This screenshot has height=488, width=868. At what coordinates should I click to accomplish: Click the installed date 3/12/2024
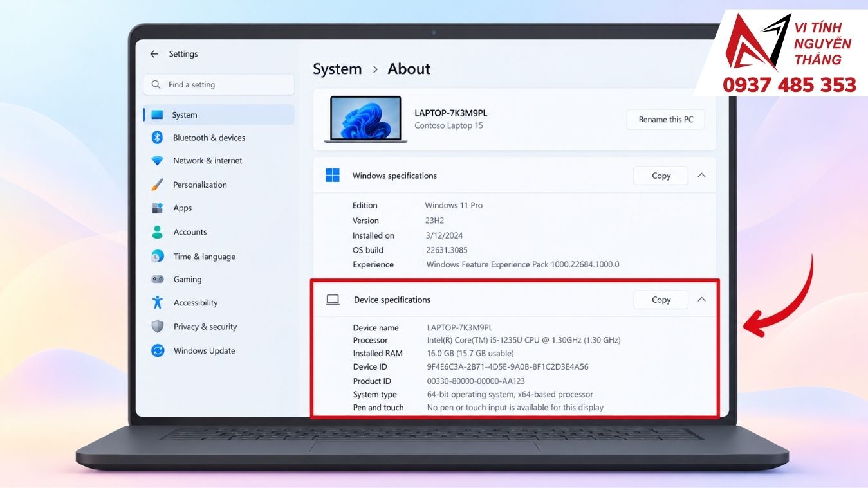point(444,236)
